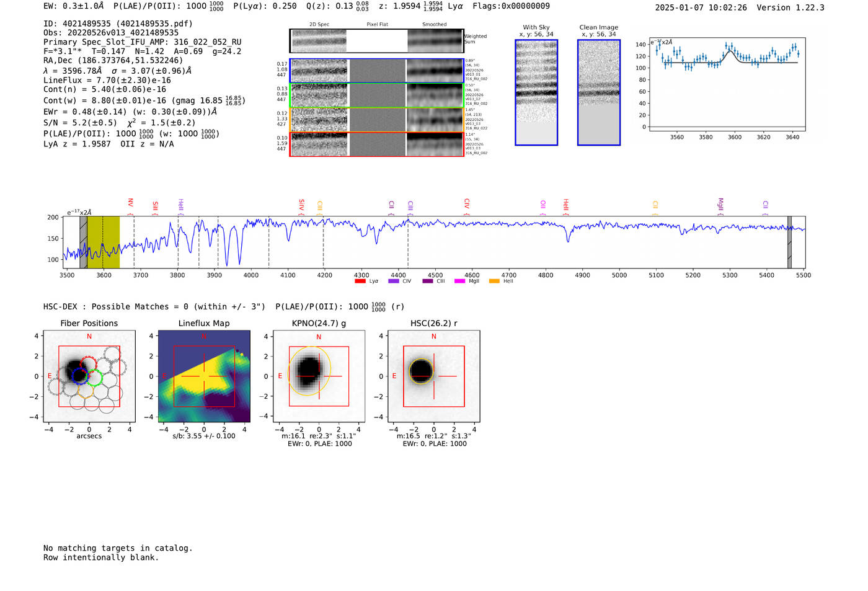Screen dimensions: 868x591
Task: Click the orange HeII legend swatch
Action: click(494, 282)
